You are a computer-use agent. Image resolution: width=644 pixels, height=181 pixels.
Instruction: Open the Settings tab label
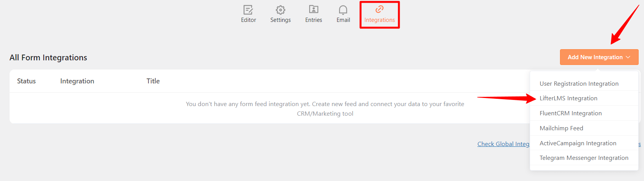coord(280,20)
